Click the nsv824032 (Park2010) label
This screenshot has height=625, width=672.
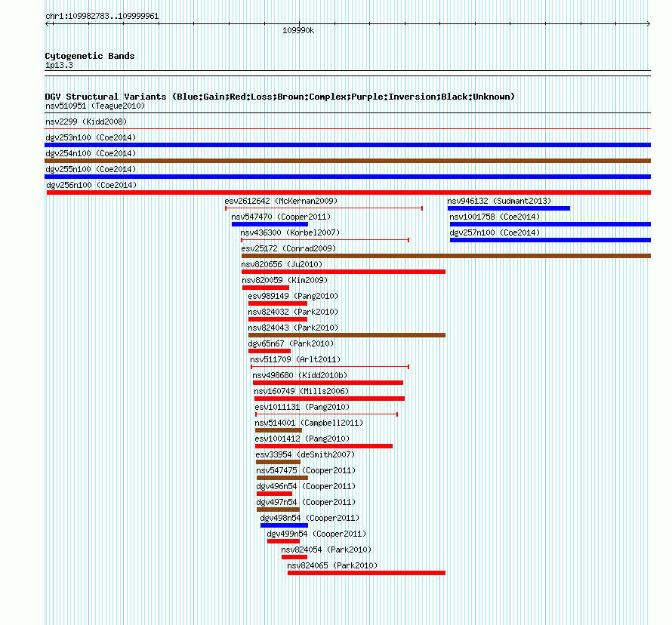[293, 312]
